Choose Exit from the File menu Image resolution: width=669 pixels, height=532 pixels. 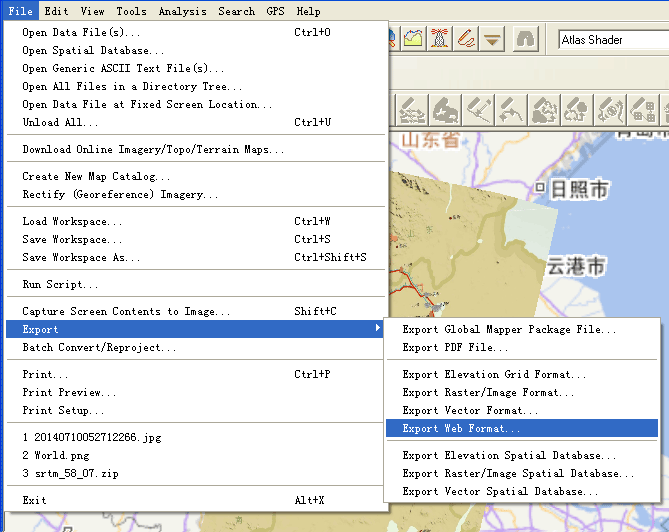pos(197,500)
